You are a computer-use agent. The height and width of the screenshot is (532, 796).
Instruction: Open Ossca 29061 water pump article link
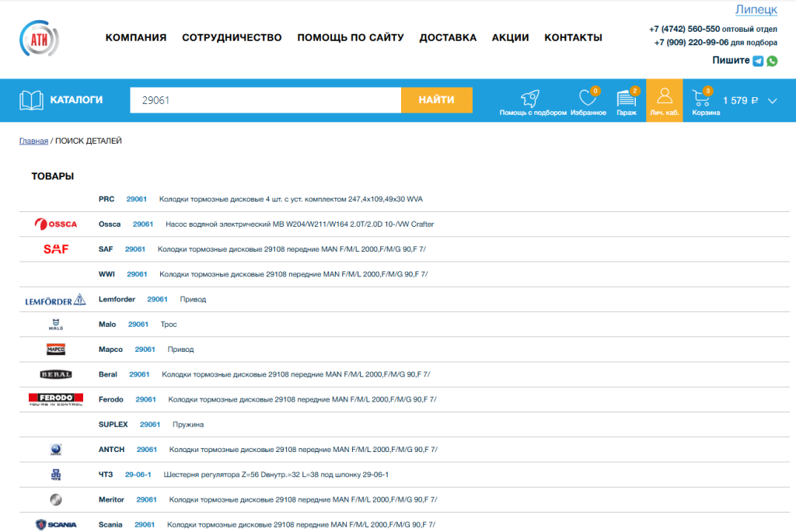coord(143,224)
